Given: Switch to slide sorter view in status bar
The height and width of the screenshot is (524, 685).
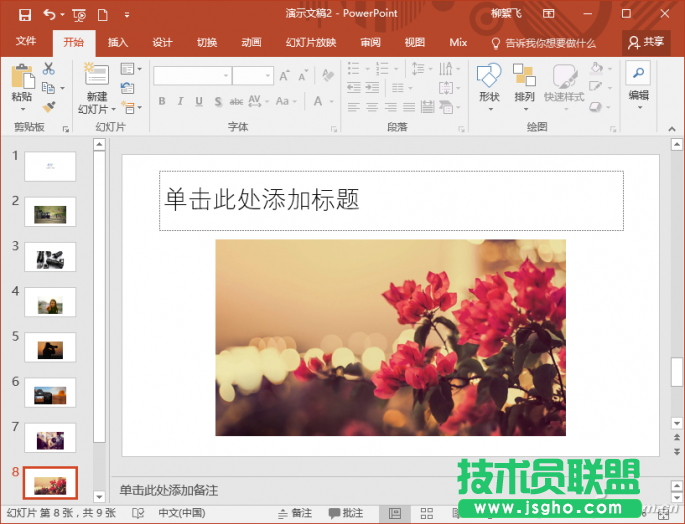Looking at the screenshot, I should click(427, 513).
